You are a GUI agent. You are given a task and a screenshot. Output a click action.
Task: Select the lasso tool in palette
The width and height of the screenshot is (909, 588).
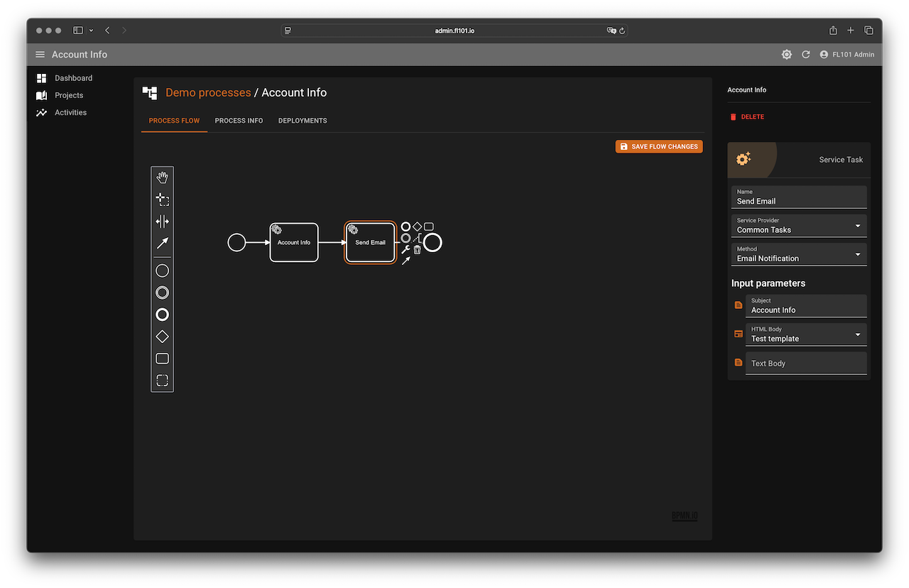pos(162,200)
